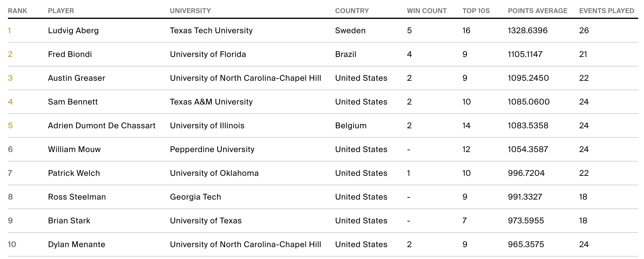This screenshot has width=644, height=259.
Task: Click the RANK column header
Action: [17, 11]
